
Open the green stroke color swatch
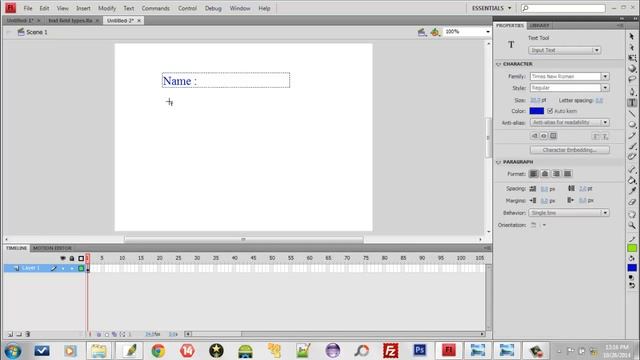[x=632, y=248]
